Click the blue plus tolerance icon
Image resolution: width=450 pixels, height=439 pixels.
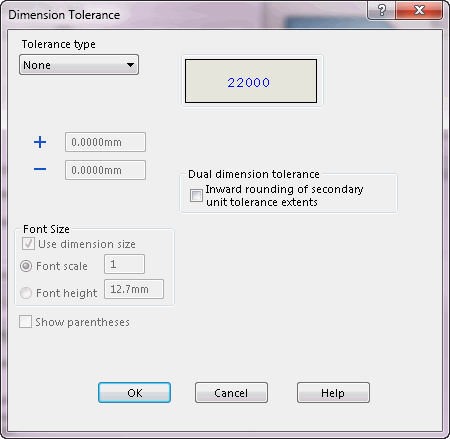(40, 142)
